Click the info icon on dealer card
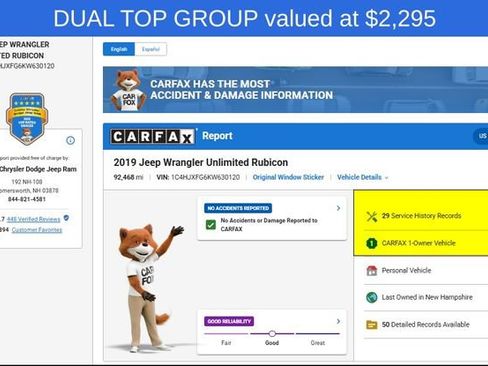The image size is (488, 366). [x=70, y=140]
